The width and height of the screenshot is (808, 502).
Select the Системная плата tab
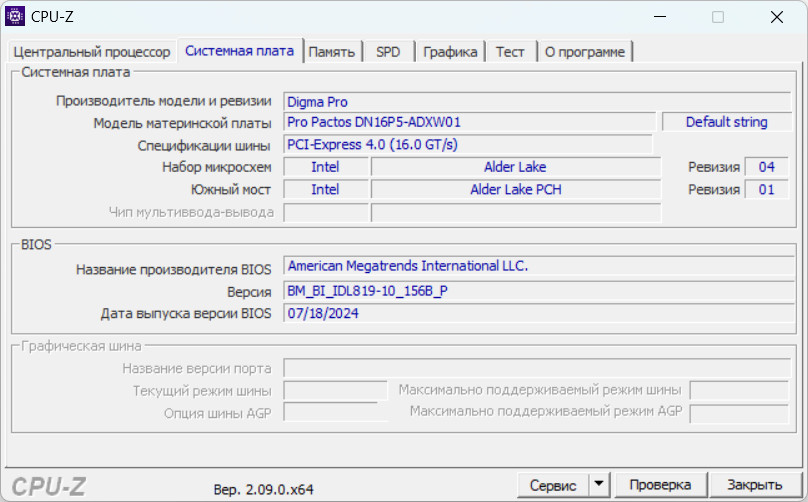click(x=240, y=51)
